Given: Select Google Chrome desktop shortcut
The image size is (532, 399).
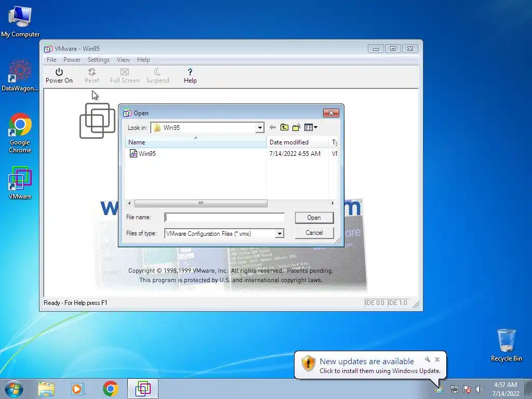Looking at the screenshot, I should [x=20, y=133].
